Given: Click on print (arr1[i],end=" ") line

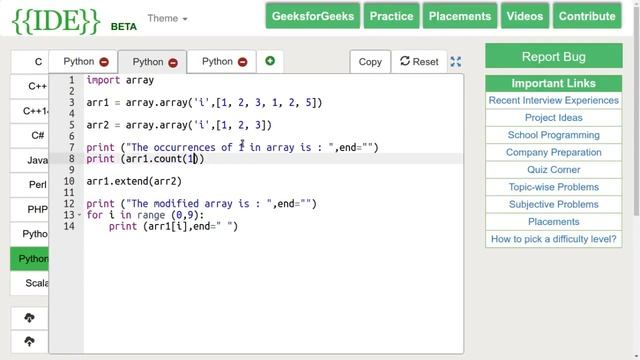Looking at the screenshot, I should [173, 226].
